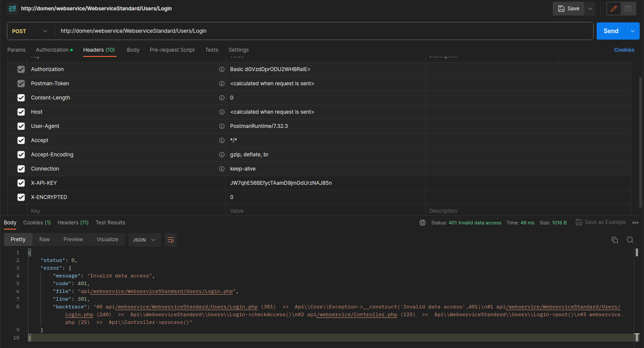Click the globe network info icon
644x348 pixels.
point(422,223)
